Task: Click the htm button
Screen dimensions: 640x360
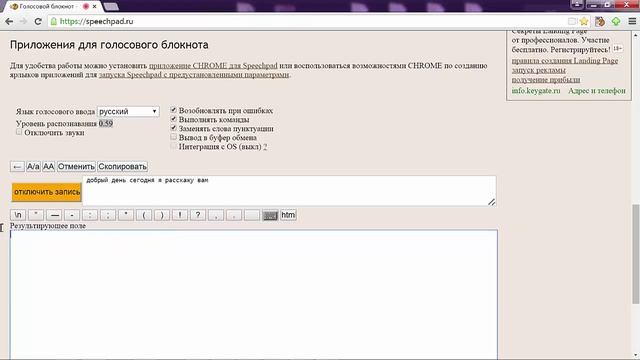Action: tap(288, 215)
